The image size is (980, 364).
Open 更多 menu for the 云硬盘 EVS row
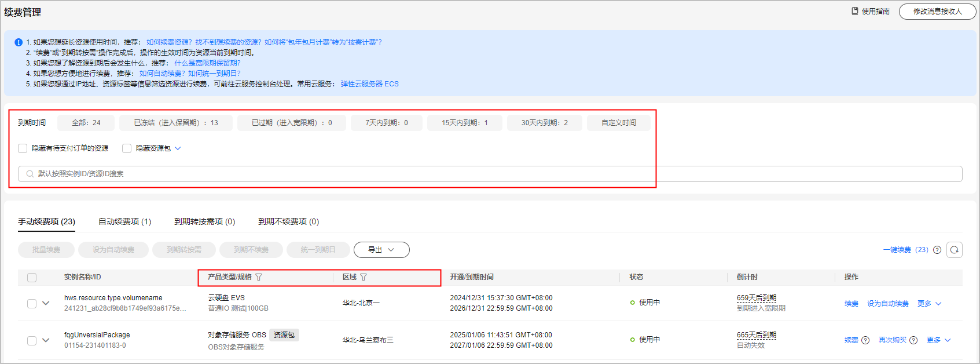[x=930, y=304]
